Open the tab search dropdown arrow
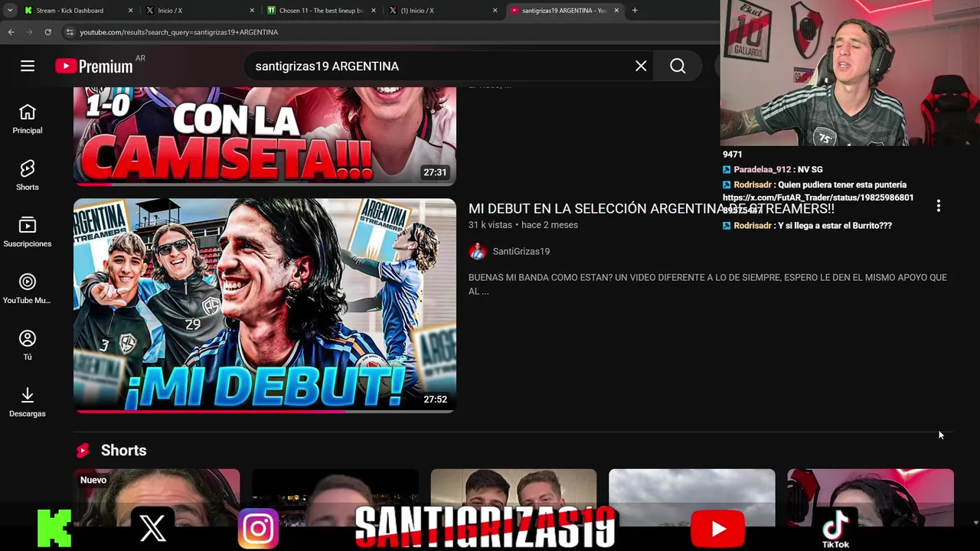 point(10,10)
